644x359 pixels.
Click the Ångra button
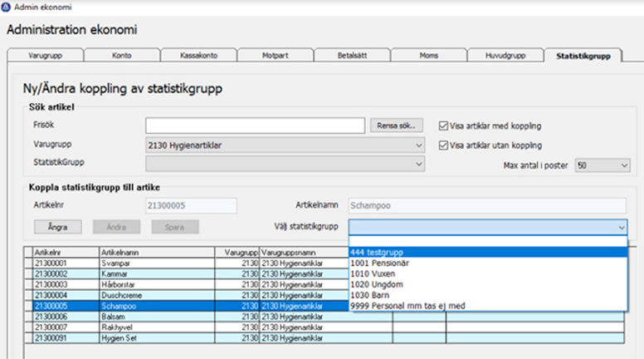click(x=58, y=227)
